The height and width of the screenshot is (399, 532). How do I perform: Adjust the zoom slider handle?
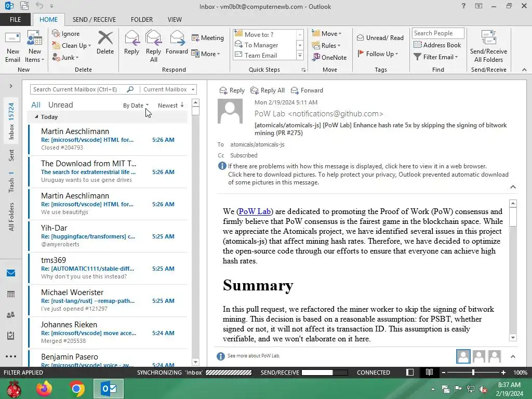click(473, 372)
